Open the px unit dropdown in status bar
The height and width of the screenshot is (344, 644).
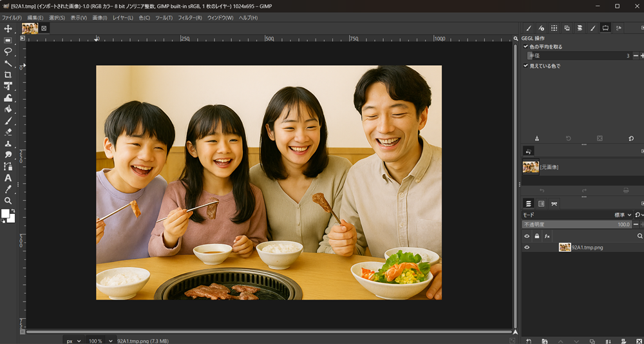click(x=73, y=341)
